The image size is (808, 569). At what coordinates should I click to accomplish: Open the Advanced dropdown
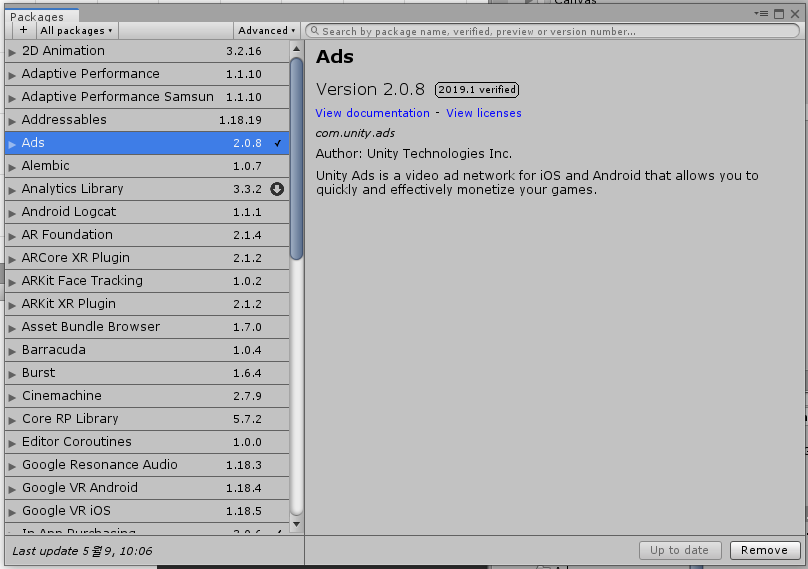[x=266, y=31]
